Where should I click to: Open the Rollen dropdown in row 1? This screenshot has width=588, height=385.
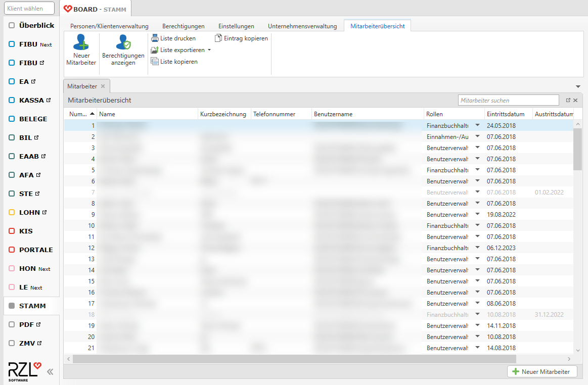click(x=477, y=125)
